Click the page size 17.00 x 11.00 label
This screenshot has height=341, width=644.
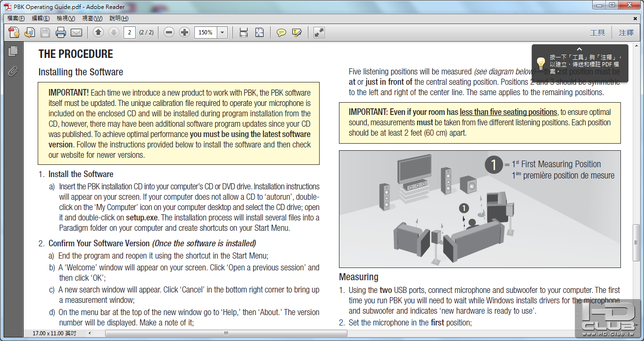pos(54,333)
